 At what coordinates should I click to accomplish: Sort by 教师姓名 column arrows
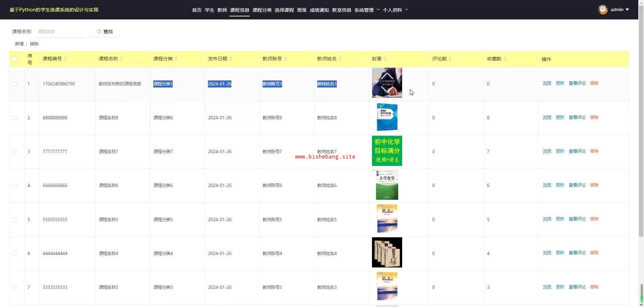[x=340, y=59]
